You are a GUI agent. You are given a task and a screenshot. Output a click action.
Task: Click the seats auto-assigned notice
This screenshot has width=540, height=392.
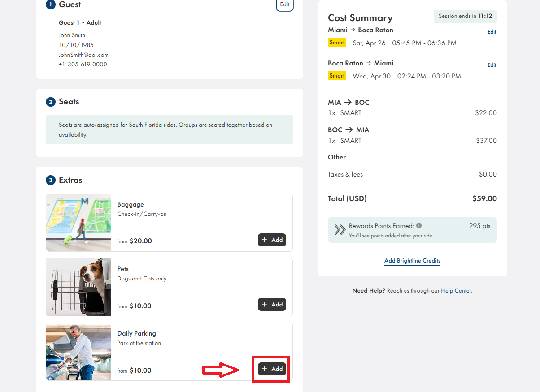tap(169, 130)
